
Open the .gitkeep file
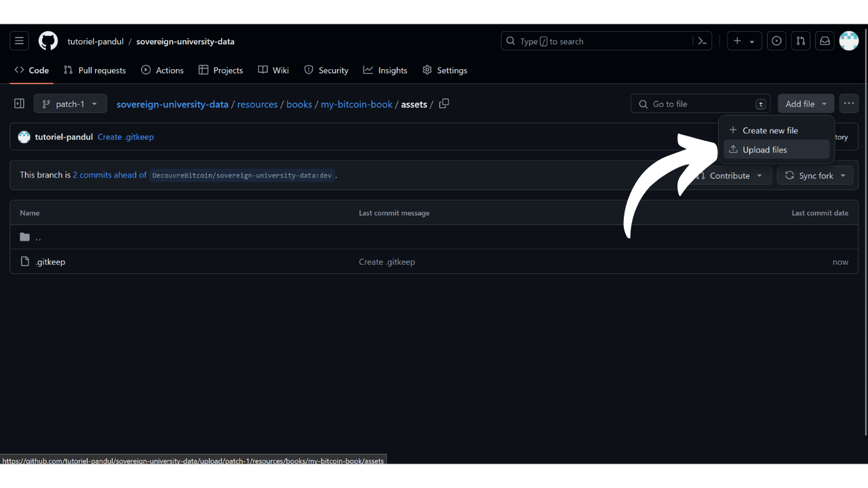pos(50,262)
